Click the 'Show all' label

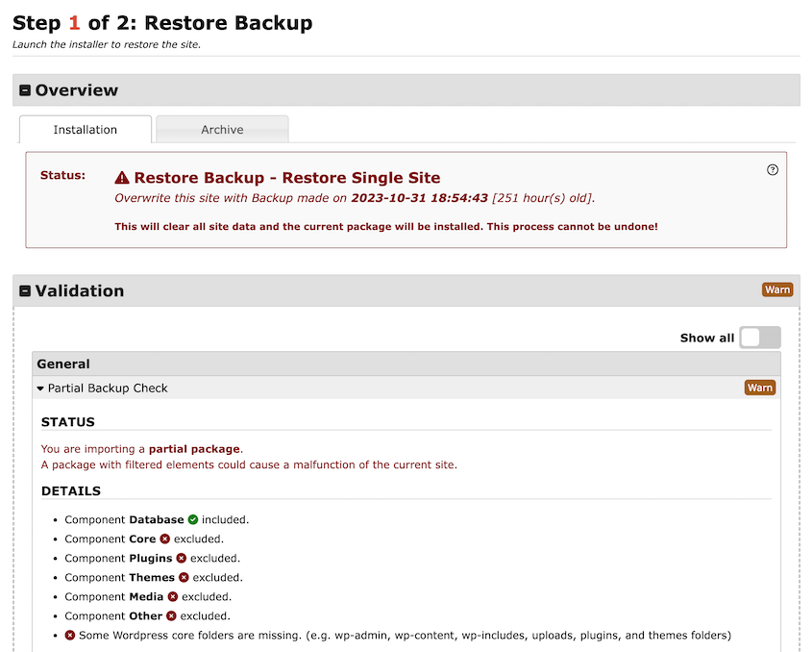coord(707,338)
